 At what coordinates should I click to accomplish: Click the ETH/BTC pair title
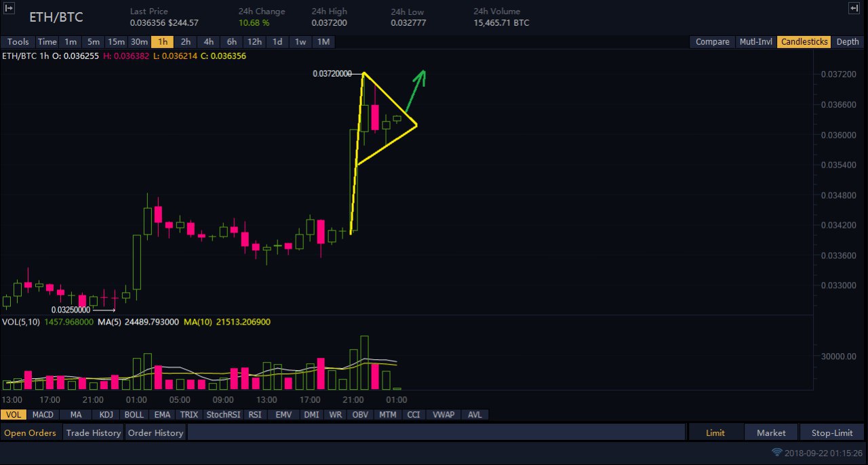(x=56, y=17)
